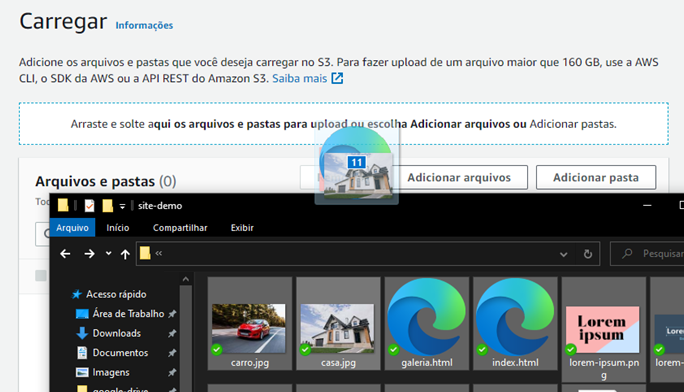Click the folder icon in the address bar
The width and height of the screenshot is (684, 392).
click(x=145, y=253)
